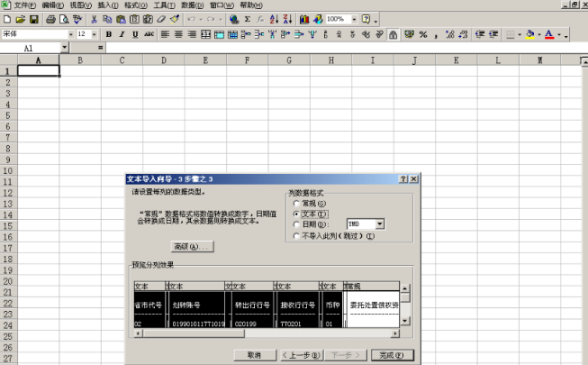The image size is (588, 365).
Task: Click the preview scroll down arrow
Action: (405, 321)
